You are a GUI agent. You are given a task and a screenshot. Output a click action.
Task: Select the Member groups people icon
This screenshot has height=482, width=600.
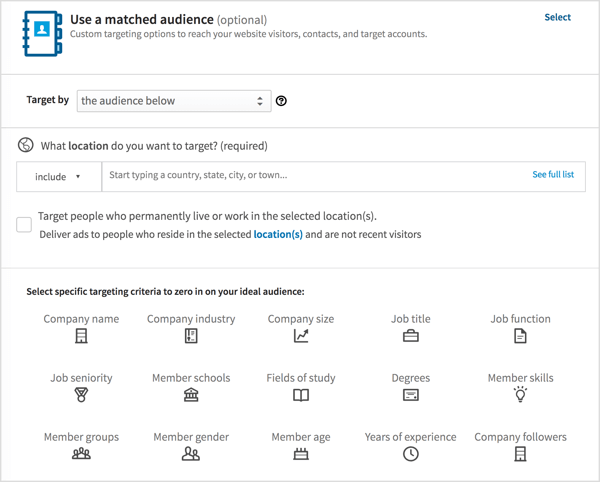pyautogui.click(x=81, y=454)
